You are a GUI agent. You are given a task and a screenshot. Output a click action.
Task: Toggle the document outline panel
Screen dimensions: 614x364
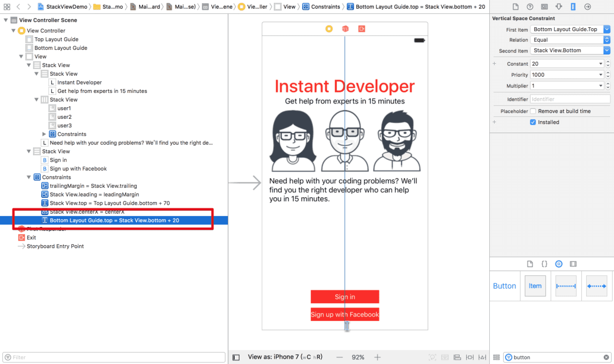[236, 357]
